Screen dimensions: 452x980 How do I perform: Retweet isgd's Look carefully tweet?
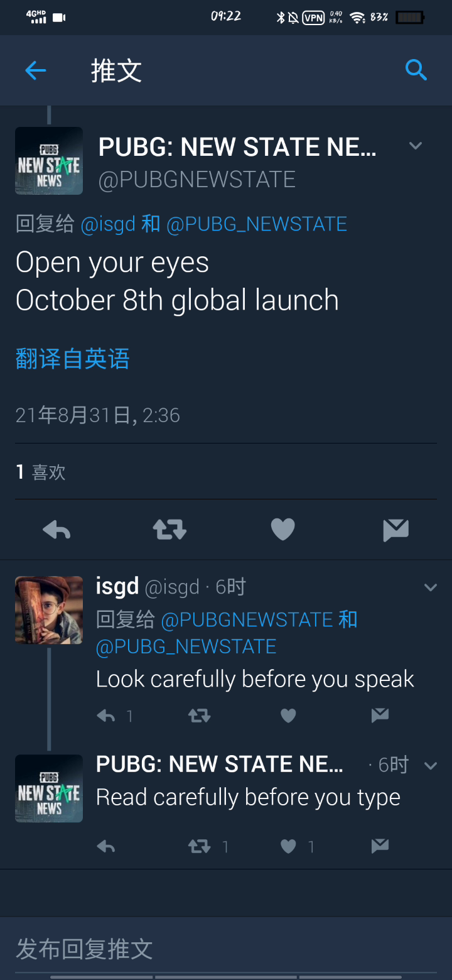pyautogui.click(x=199, y=716)
